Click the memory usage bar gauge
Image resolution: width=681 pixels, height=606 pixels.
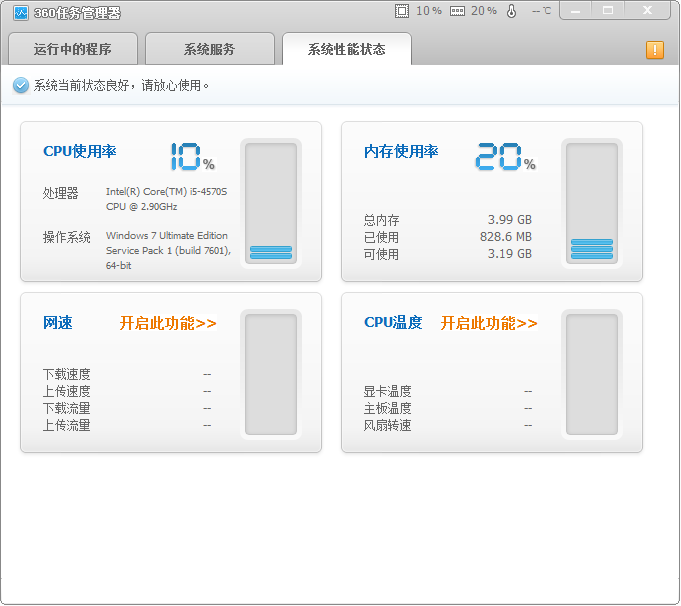click(x=592, y=203)
